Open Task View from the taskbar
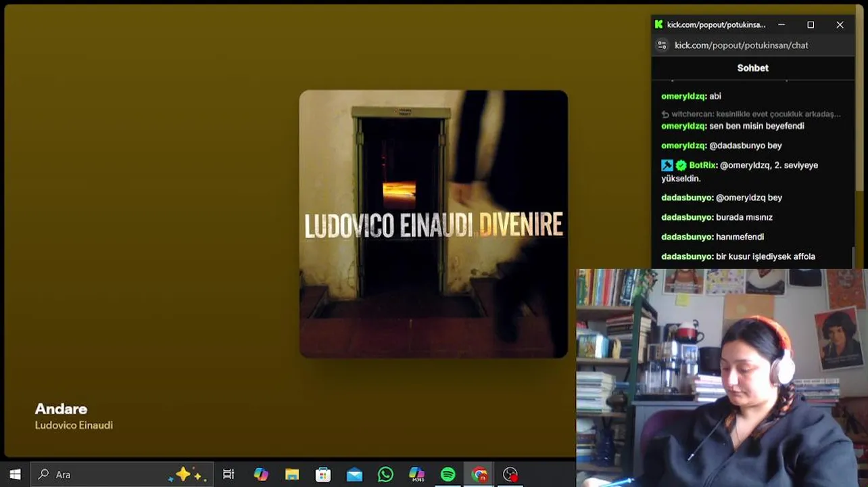 pyautogui.click(x=228, y=474)
